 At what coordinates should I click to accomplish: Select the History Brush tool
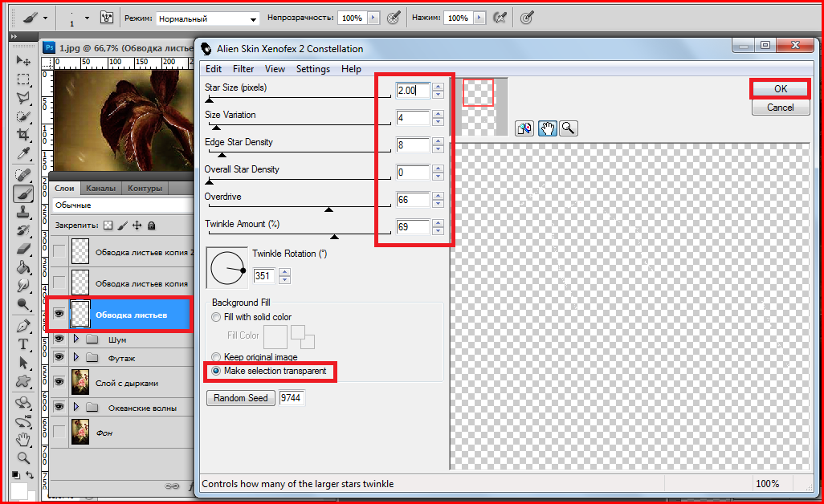point(23,230)
